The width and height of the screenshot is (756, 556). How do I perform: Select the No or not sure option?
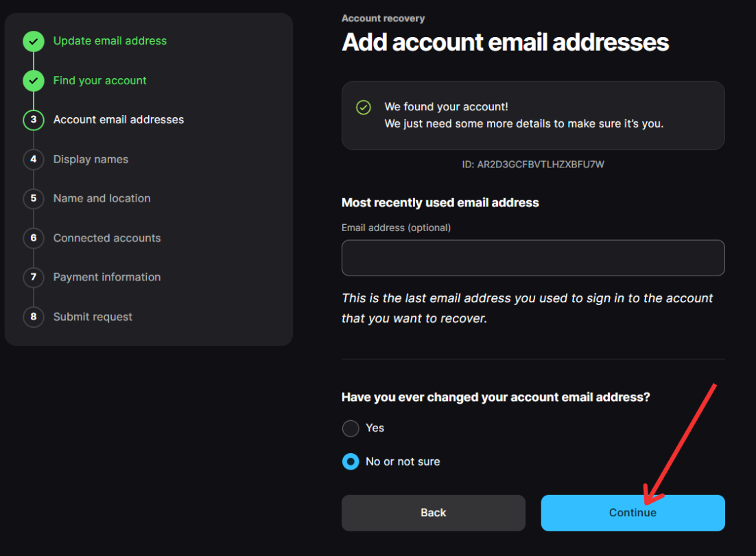point(351,462)
